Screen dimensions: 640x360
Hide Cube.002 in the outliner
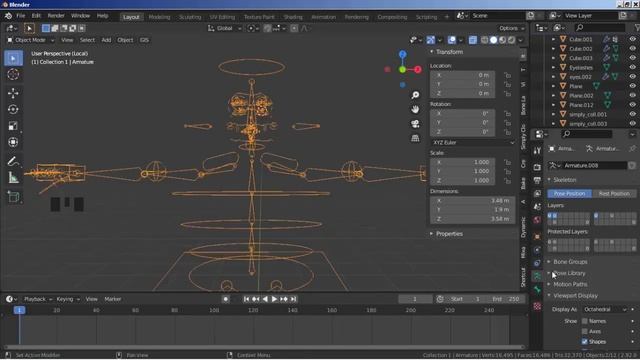click(632, 49)
